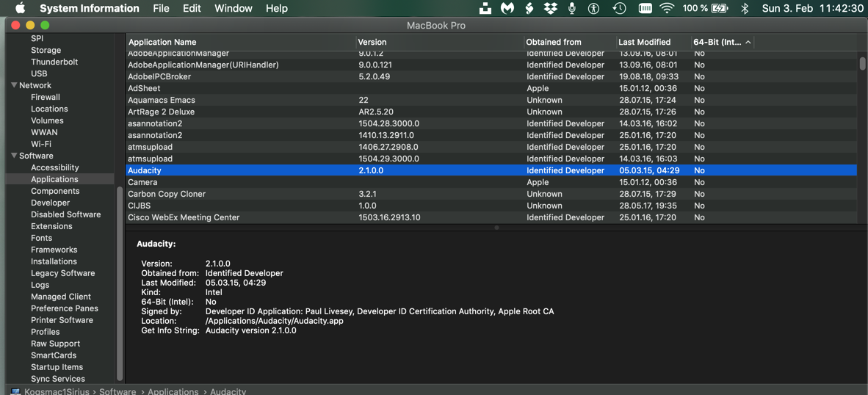This screenshot has width=868, height=395.
Task: Collapse the Network section triangle
Action: 14,85
